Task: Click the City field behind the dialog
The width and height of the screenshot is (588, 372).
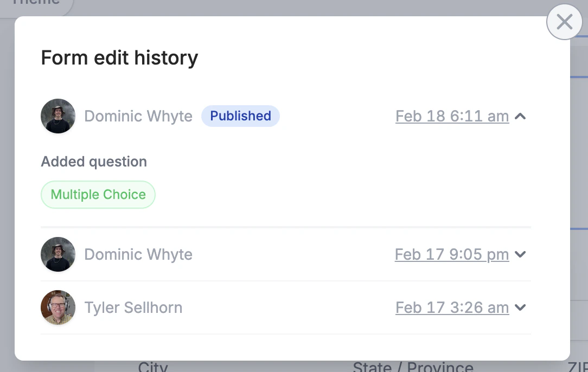Action: [x=153, y=367]
